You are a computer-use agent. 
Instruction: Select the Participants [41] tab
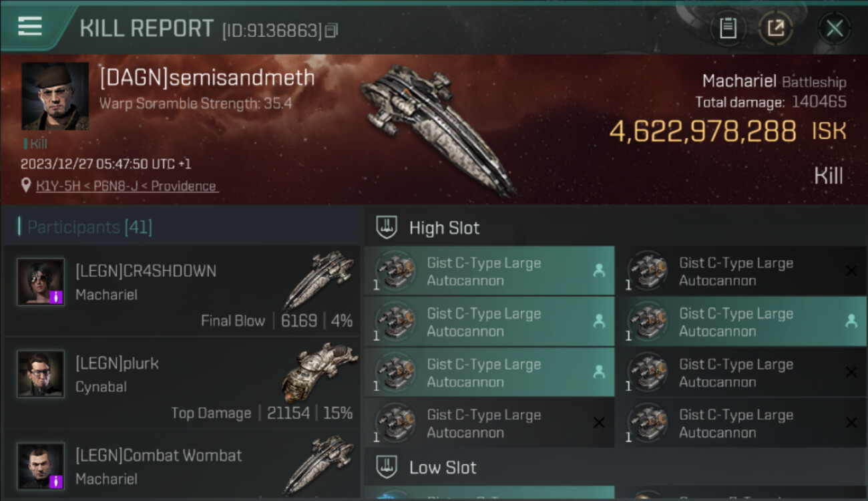pyautogui.click(x=89, y=227)
